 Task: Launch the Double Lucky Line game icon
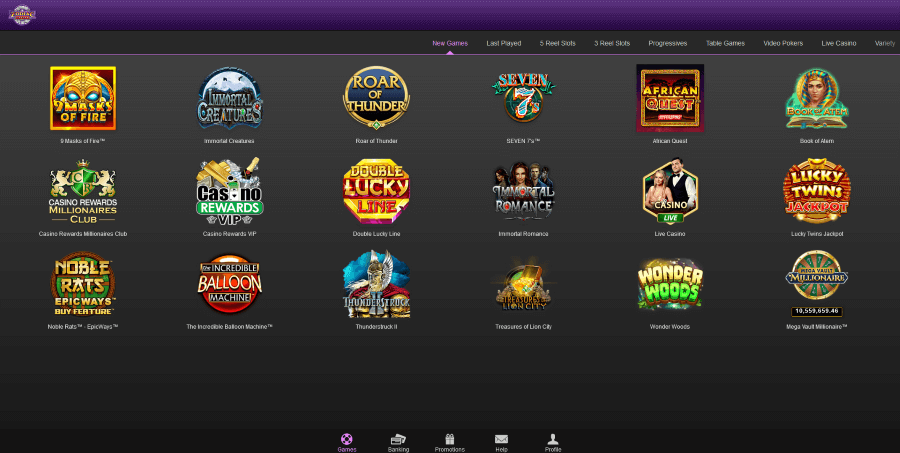[377, 191]
